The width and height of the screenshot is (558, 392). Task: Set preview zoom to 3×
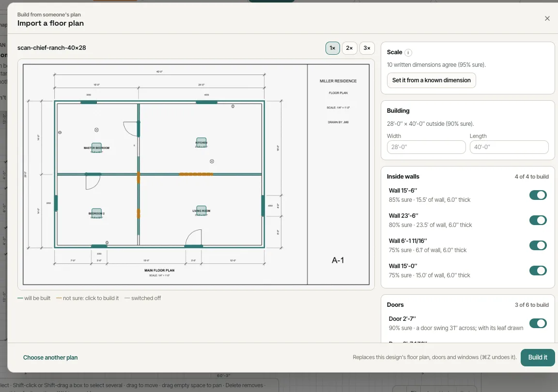367,48
